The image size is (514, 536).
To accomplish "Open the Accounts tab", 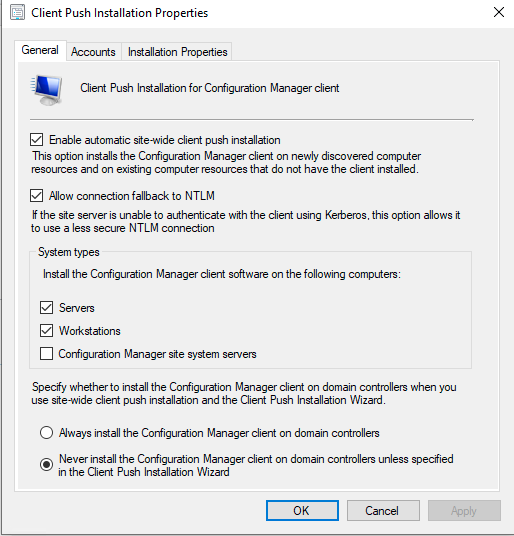I will [x=93, y=52].
